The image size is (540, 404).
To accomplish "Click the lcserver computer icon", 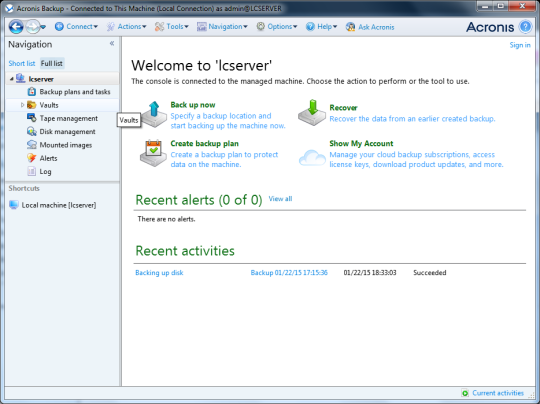I will 21,79.
